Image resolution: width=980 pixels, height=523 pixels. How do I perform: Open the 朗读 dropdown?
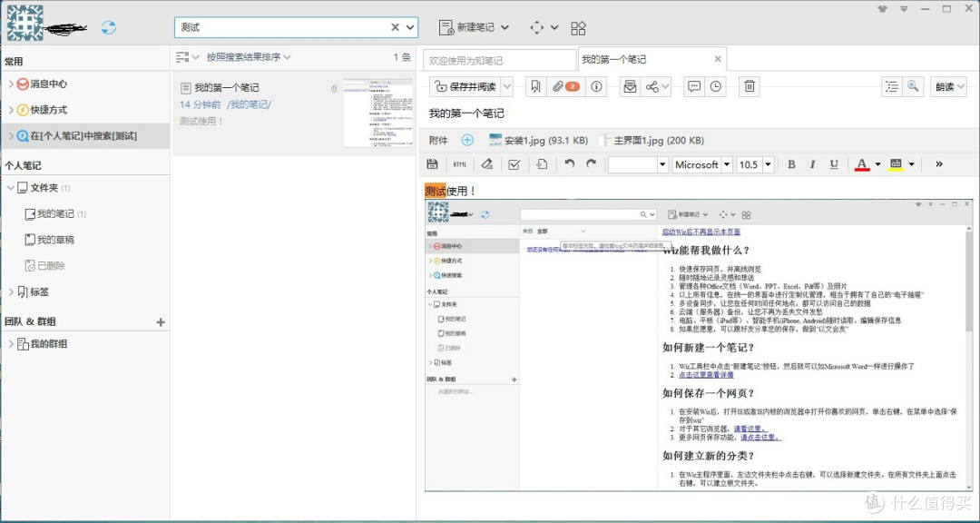949,87
